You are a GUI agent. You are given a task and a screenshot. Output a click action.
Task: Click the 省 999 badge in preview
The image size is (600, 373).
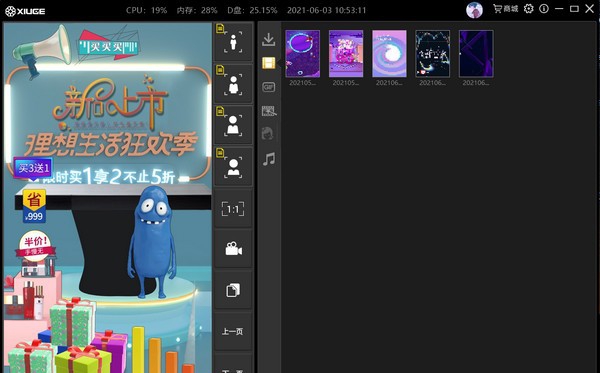34,206
